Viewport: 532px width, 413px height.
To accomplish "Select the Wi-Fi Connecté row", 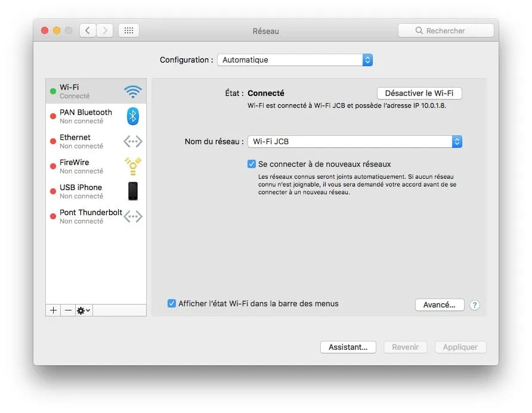I will [x=96, y=91].
